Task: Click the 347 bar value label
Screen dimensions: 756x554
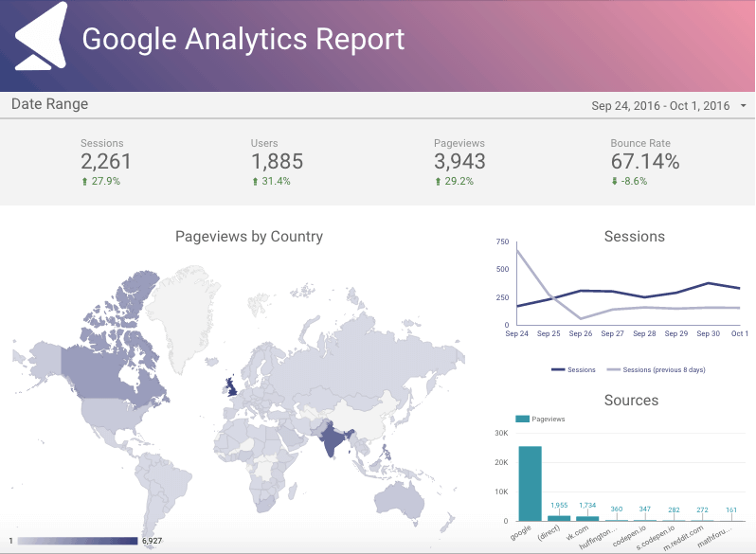Action: coord(645,509)
